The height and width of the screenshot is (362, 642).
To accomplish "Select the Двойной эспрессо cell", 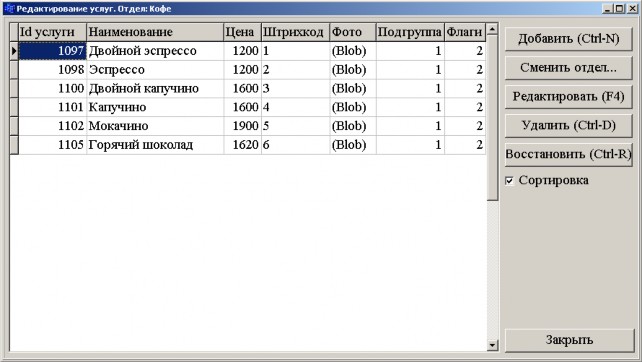I will [x=155, y=51].
